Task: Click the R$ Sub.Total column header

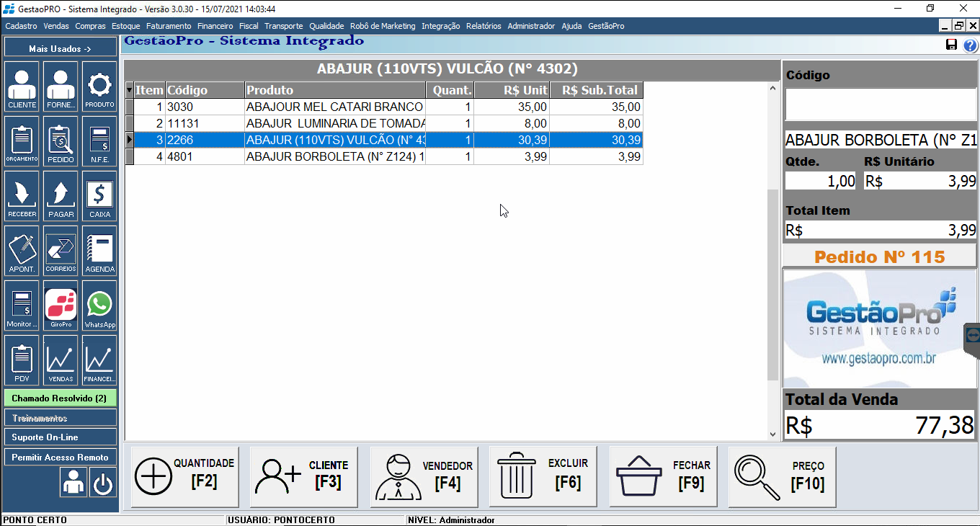Action: [596, 90]
